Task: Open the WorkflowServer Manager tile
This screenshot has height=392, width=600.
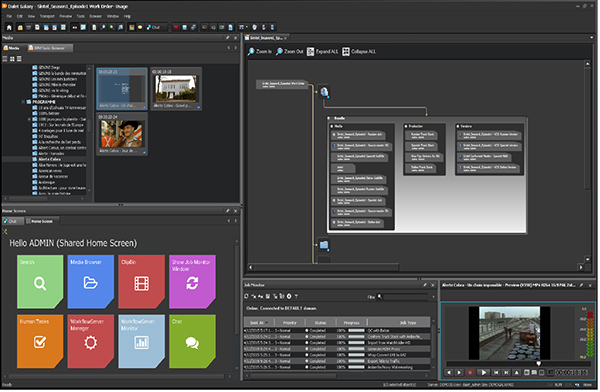Action: pyautogui.click(x=91, y=341)
